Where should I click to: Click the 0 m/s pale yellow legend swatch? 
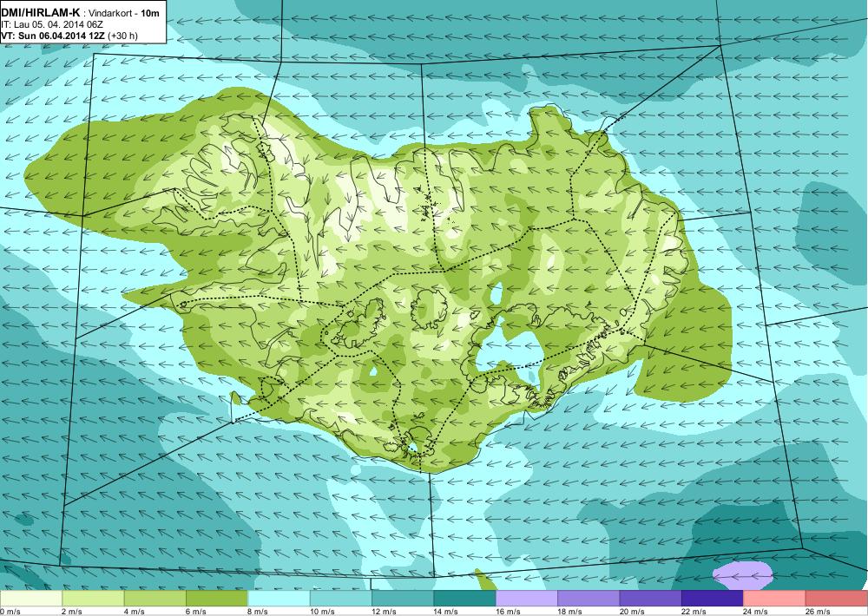click(31, 599)
